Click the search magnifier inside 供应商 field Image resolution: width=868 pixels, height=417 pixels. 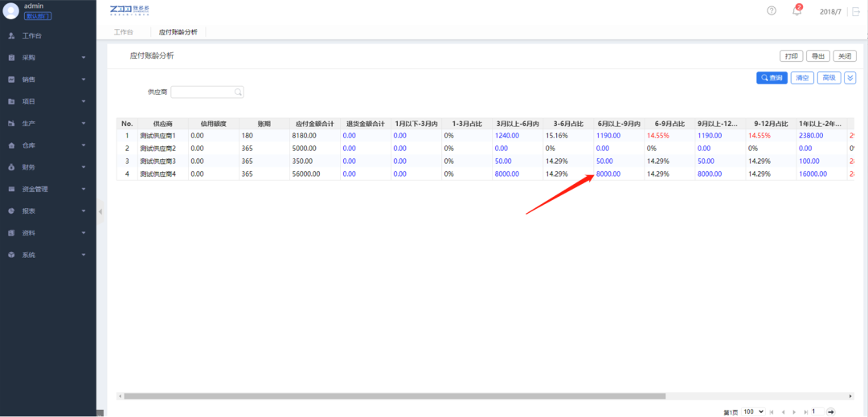tap(238, 92)
